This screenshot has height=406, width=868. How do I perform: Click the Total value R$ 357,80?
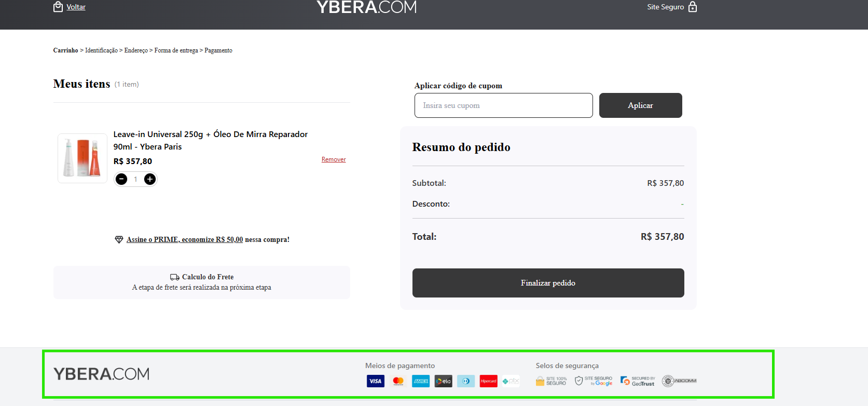pyautogui.click(x=663, y=237)
